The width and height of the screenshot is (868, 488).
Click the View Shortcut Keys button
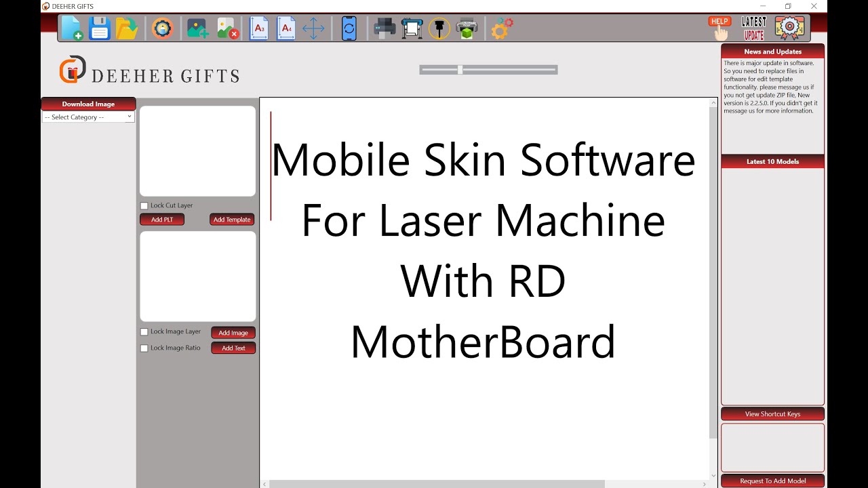click(772, 414)
